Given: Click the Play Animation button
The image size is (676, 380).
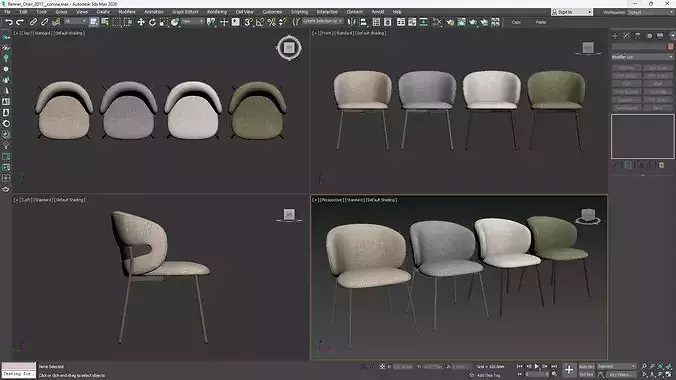Looking at the screenshot, I should coord(536,366).
